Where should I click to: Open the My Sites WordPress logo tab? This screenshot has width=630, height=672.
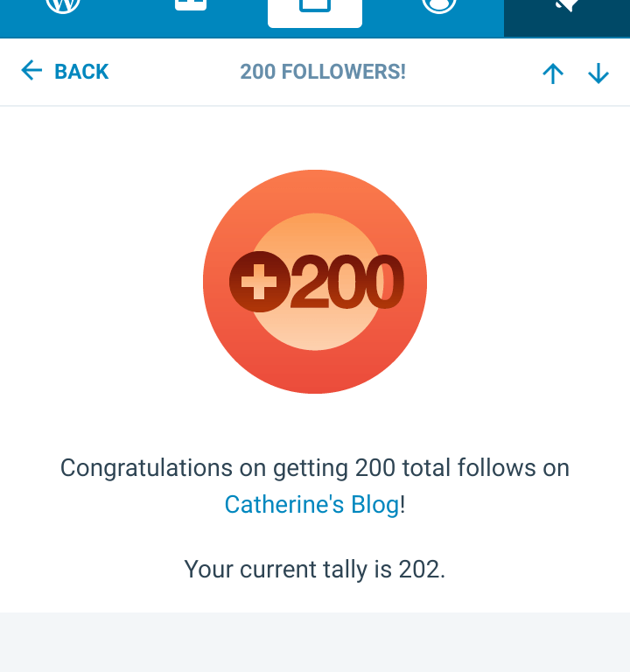coord(63,7)
